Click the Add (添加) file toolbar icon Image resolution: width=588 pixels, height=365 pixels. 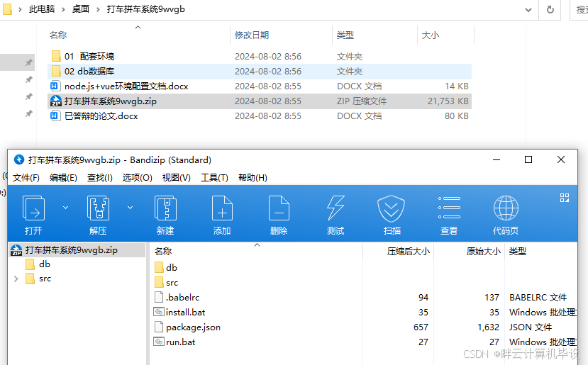pos(222,208)
